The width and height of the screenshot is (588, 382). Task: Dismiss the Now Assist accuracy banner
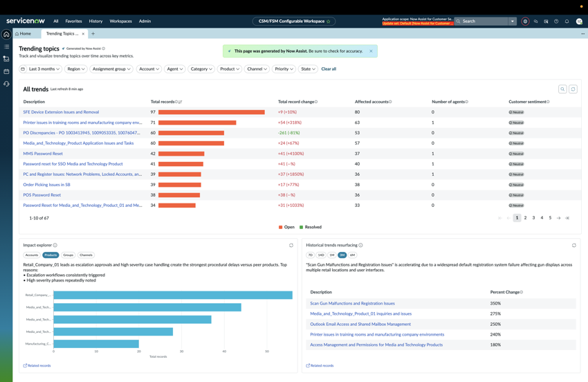pos(371,51)
